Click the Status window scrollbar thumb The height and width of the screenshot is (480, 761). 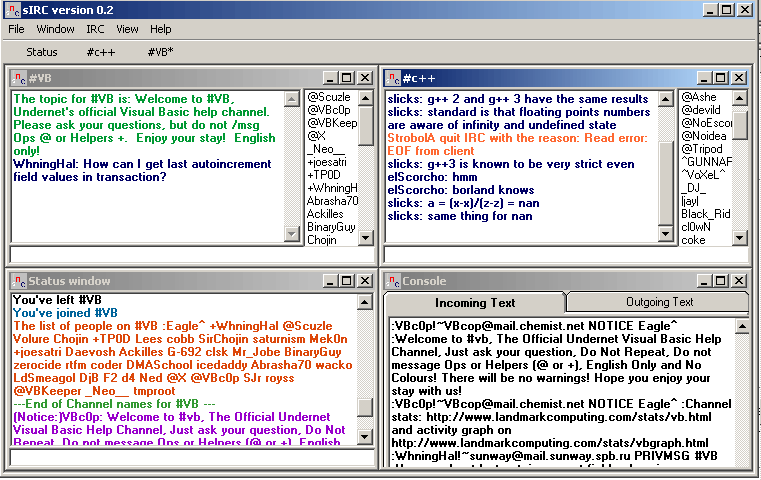click(365, 408)
